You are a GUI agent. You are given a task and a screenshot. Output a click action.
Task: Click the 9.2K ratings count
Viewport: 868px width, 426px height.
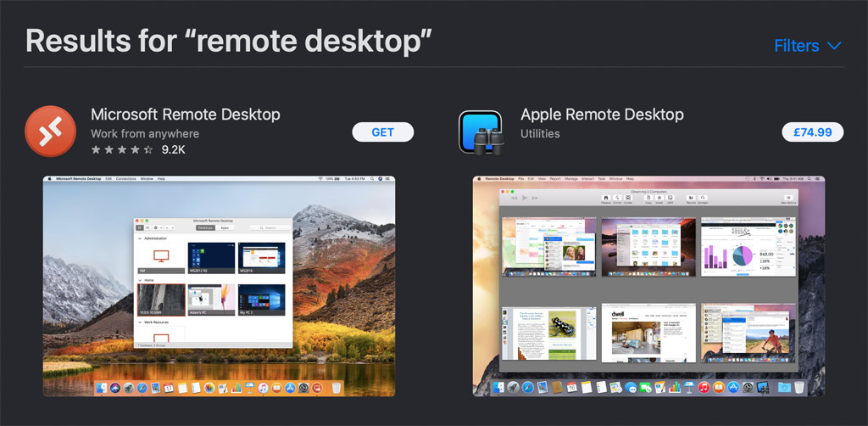[173, 149]
